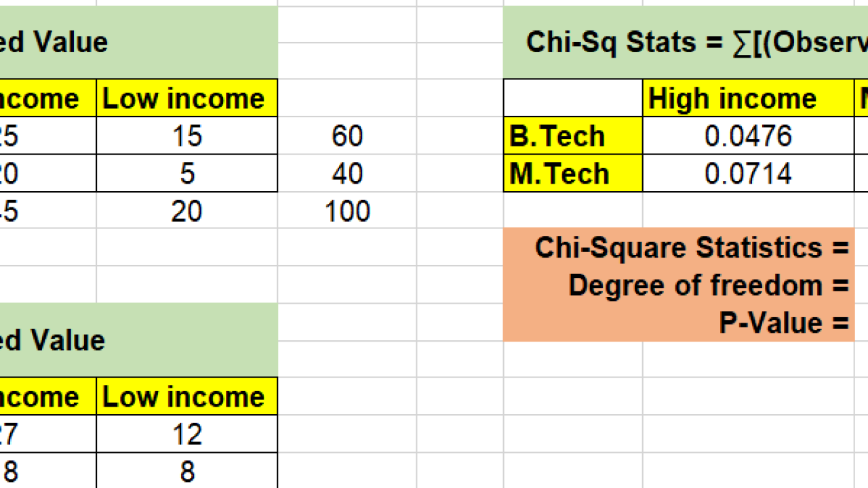The width and height of the screenshot is (868, 488).
Task: Select the row total cell showing 40
Action: pyautogui.click(x=347, y=174)
